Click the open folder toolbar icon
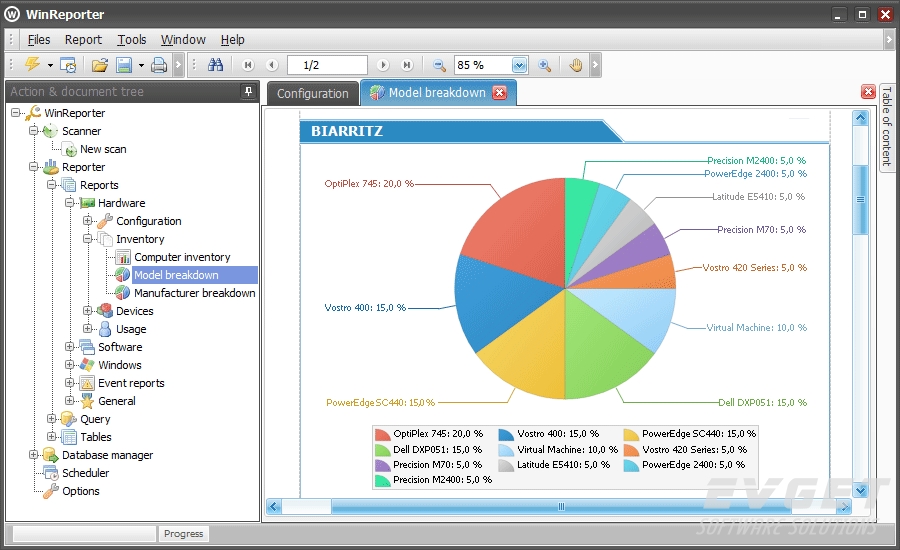Screen dimensions: 900x550 pyautogui.click(x=100, y=65)
